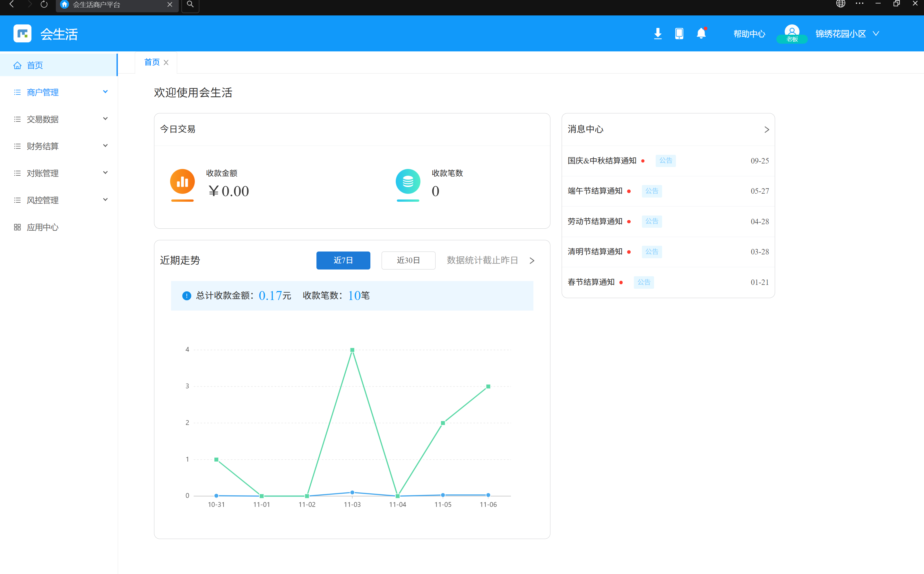924x574 pixels.
Task: Click the browser back arrow
Action: point(12,4)
